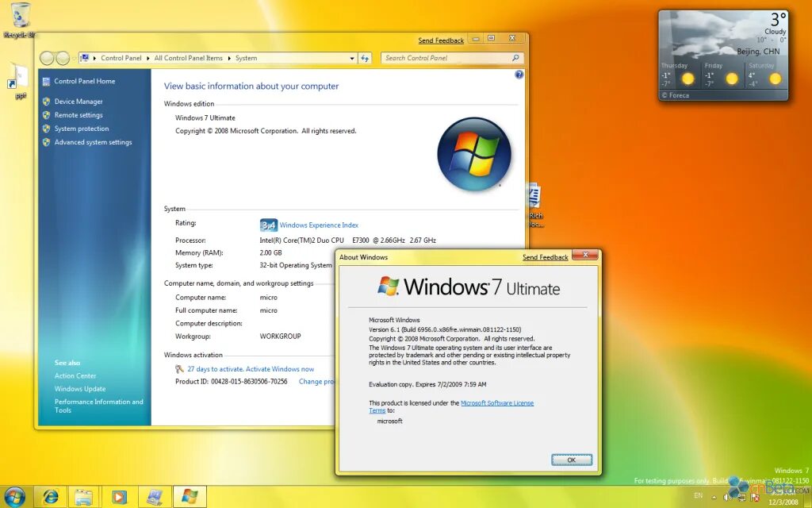This screenshot has height=508, width=812.
Task: Select the Rich document icon on desktop
Action: (x=535, y=206)
